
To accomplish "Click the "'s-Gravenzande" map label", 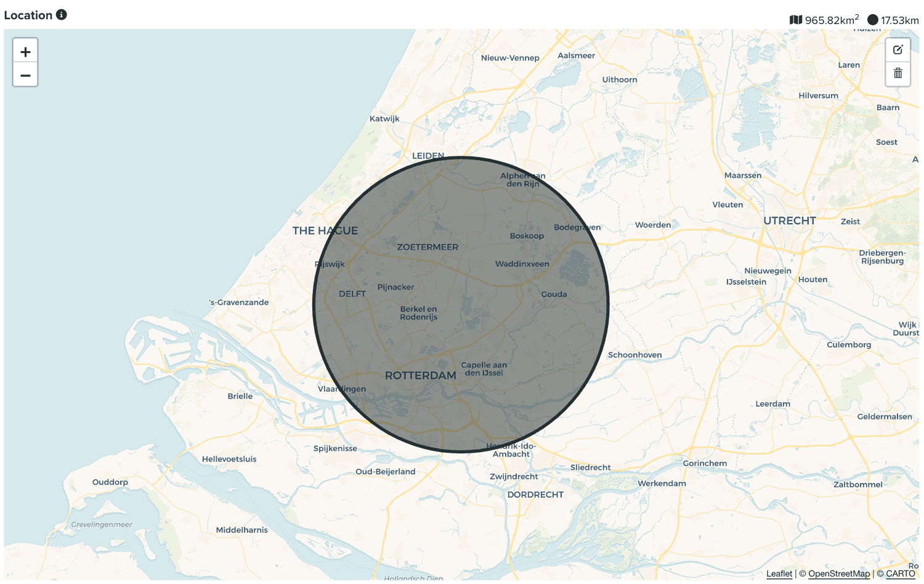I will [239, 302].
